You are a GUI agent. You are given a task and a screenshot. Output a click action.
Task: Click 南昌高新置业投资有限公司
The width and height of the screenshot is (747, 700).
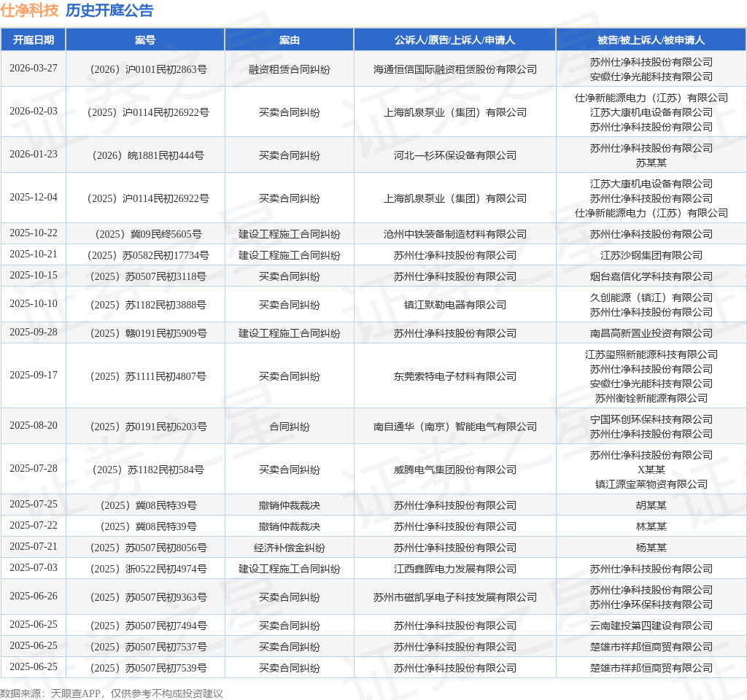651,333
